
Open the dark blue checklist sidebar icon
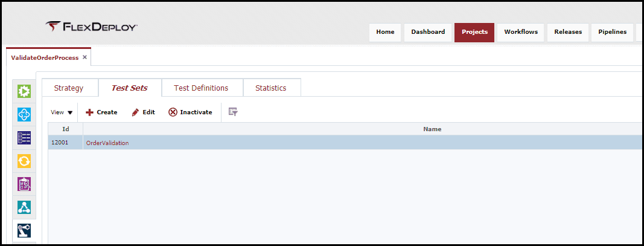tap(24, 137)
